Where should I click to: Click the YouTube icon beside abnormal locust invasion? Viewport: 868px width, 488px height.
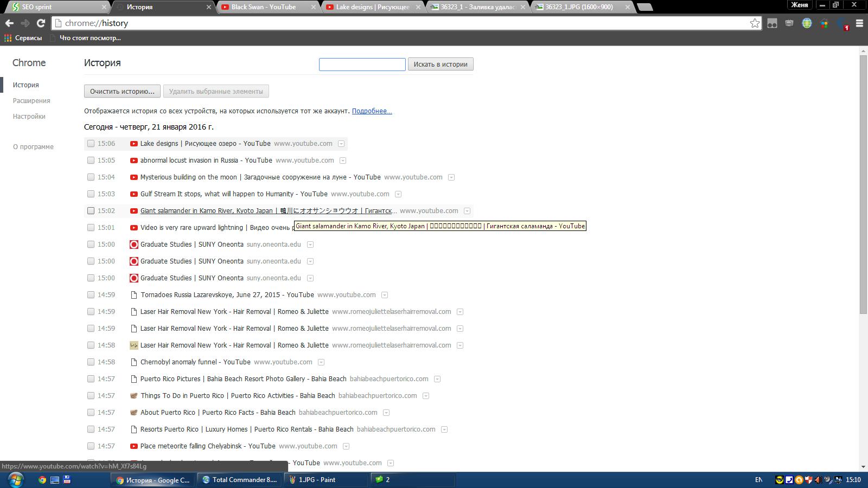click(133, 160)
